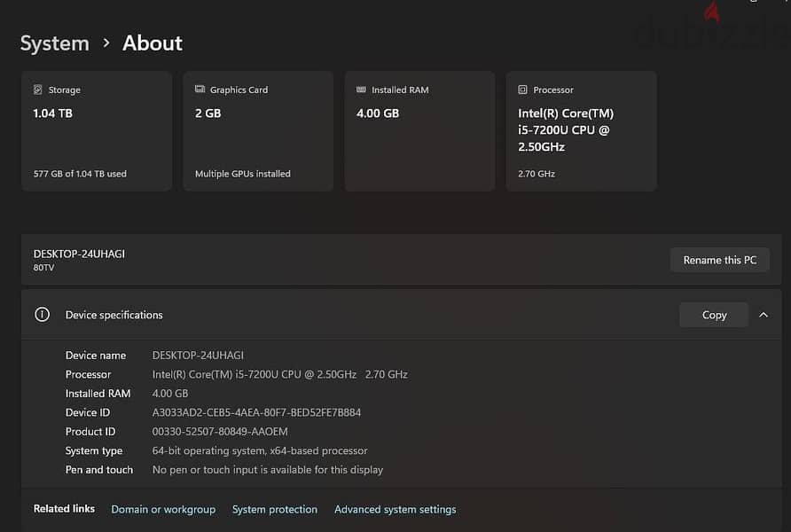Click the 'Multiple GPUs installed' text

point(243,174)
